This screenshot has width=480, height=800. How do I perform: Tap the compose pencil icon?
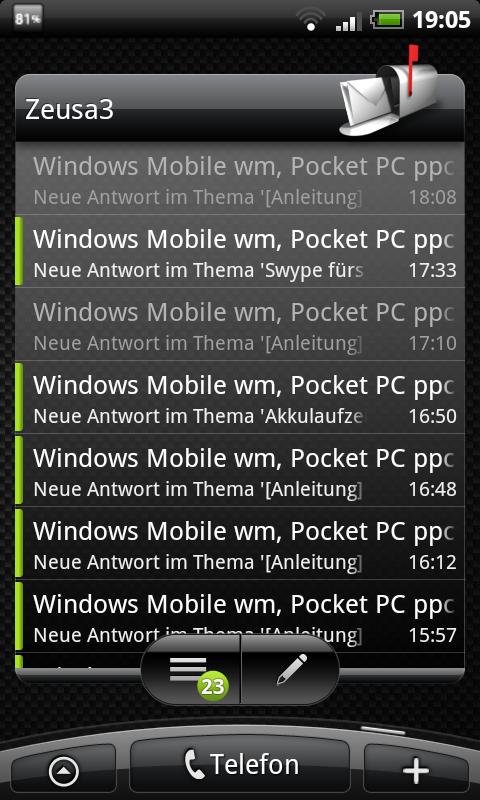[x=291, y=670]
